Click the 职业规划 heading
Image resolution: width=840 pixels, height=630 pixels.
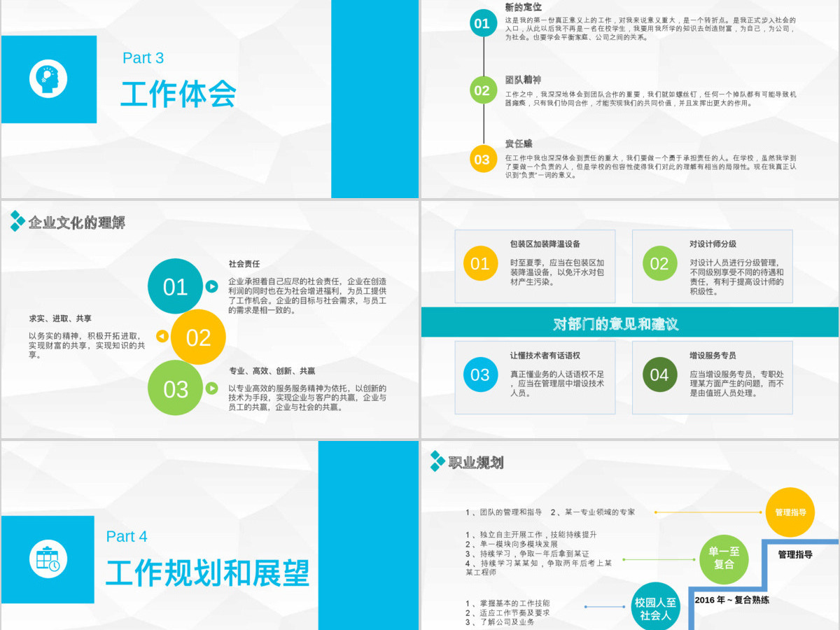pos(476,463)
